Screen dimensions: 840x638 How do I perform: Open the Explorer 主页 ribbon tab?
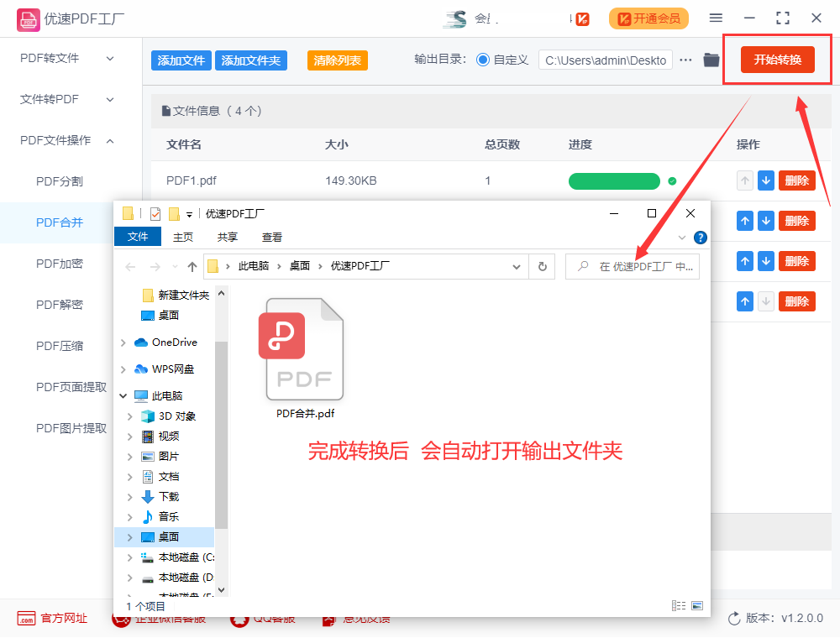pos(183,237)
